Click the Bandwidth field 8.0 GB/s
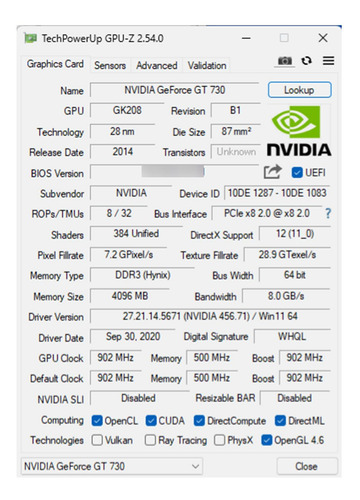This screenshot has height=500, width=360. pyautogui.click(x=286, y=296)
